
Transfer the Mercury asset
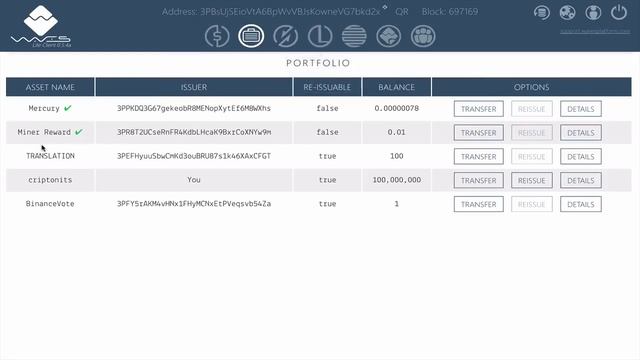coord(478,109)
